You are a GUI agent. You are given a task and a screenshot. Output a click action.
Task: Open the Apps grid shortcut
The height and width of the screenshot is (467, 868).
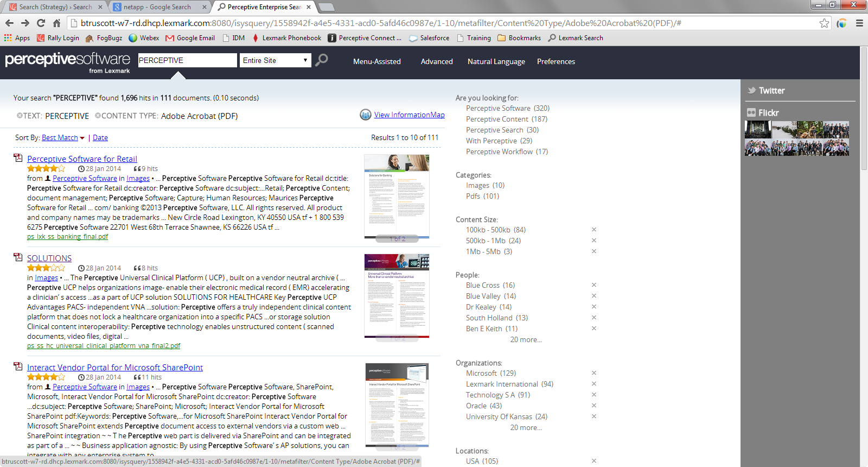(17, 38)
